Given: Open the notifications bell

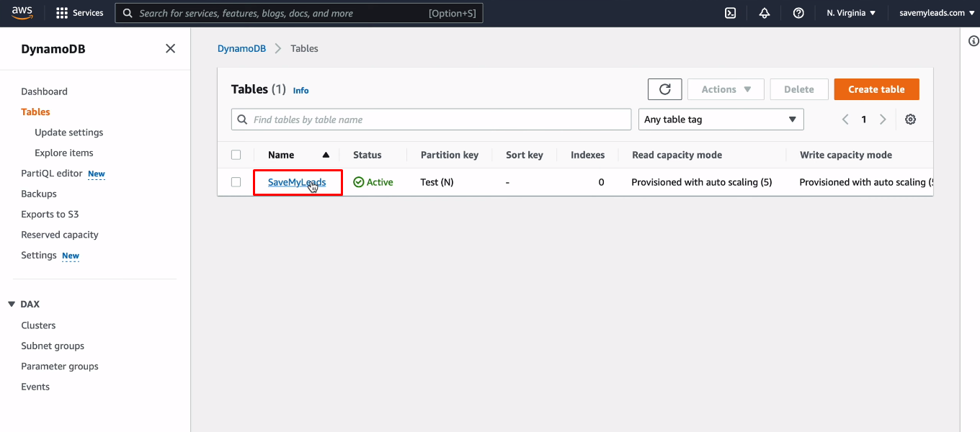Looking at the screenshot, I should click(765, 13).
